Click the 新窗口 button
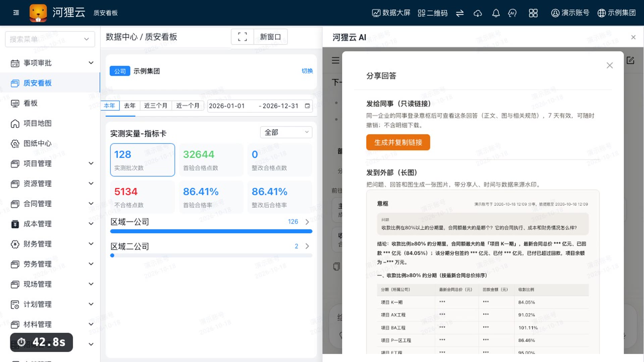The width and height of the screenshot is (644, 362). [270, 37]
